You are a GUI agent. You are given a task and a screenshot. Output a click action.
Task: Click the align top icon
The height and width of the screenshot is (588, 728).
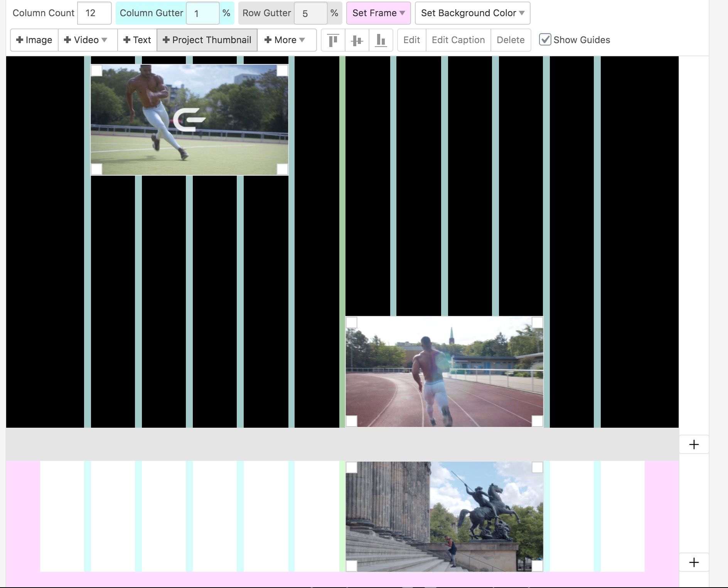[333, 40]
